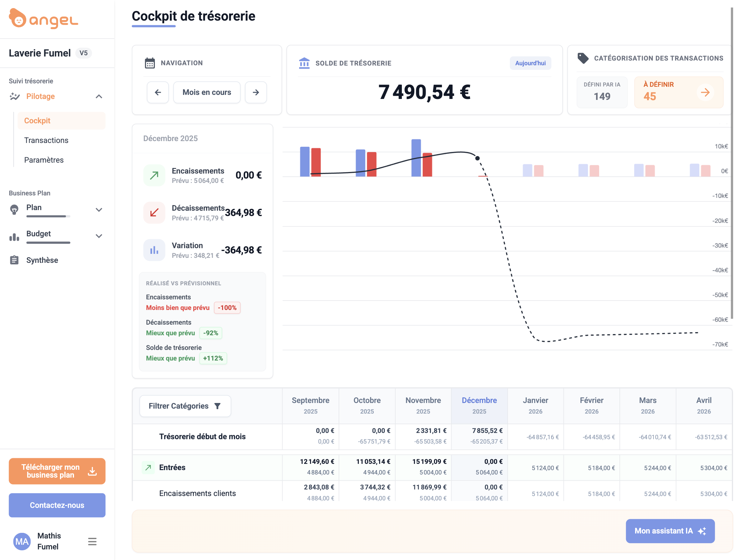Open Transactions in the sidebar
750x560 pixels.
46,140
